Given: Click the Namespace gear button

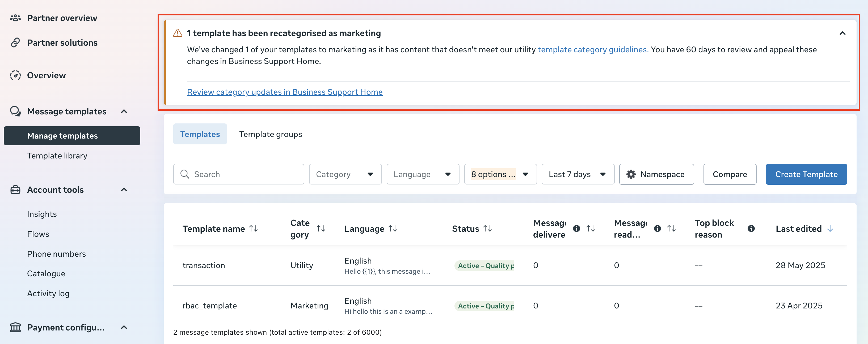Looking at the screenshot, I should [x=656, y=174].
